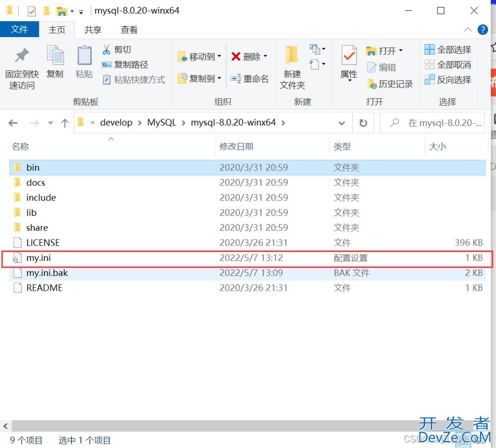
Task: Click the quick access properties checkmark icon
Action: [x=32, y=11]
